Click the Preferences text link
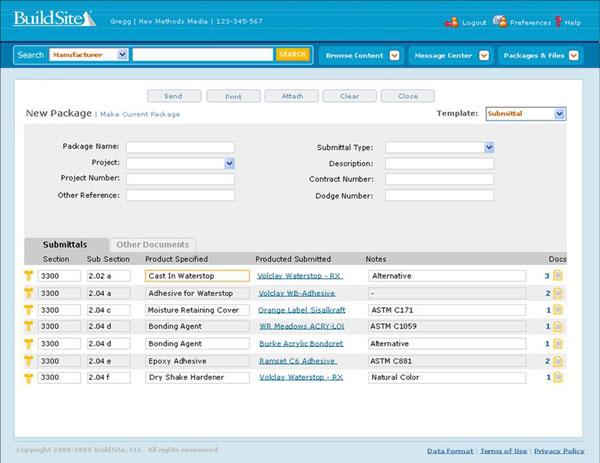The width and height of the screenshot is (600, 463). [x=530, y=23]
